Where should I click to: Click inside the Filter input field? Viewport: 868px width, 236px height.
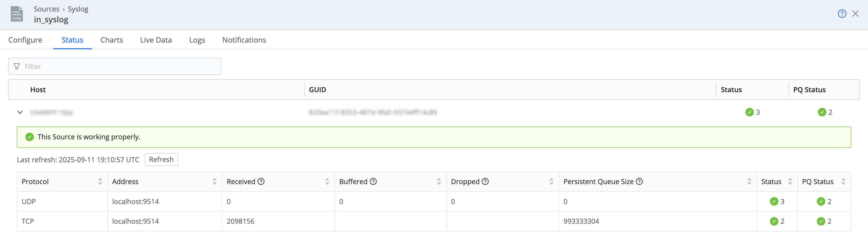(x=101, y=66)
